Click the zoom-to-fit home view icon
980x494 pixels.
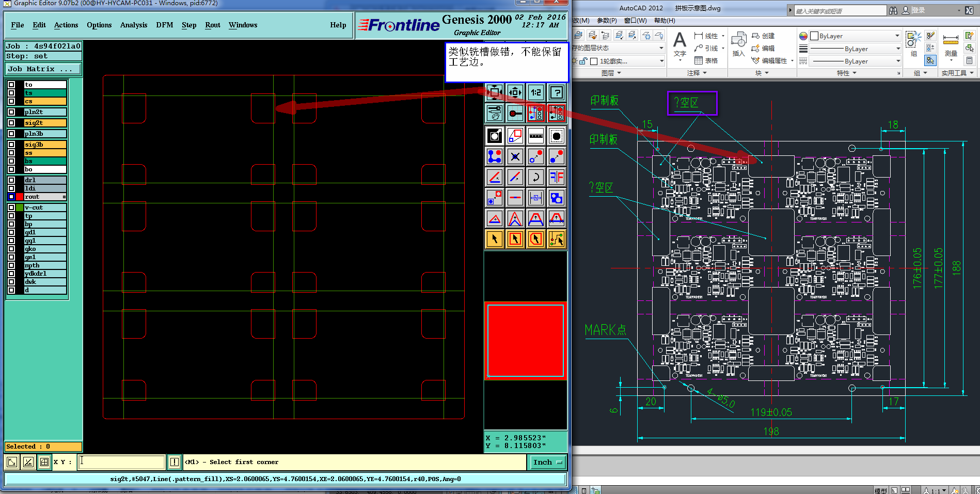(x=495, y=92)
